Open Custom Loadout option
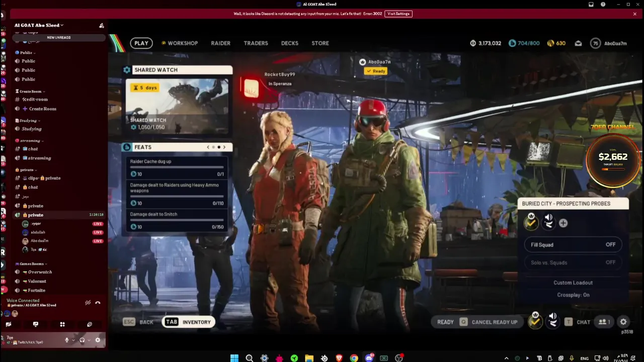 coord(573,283)
